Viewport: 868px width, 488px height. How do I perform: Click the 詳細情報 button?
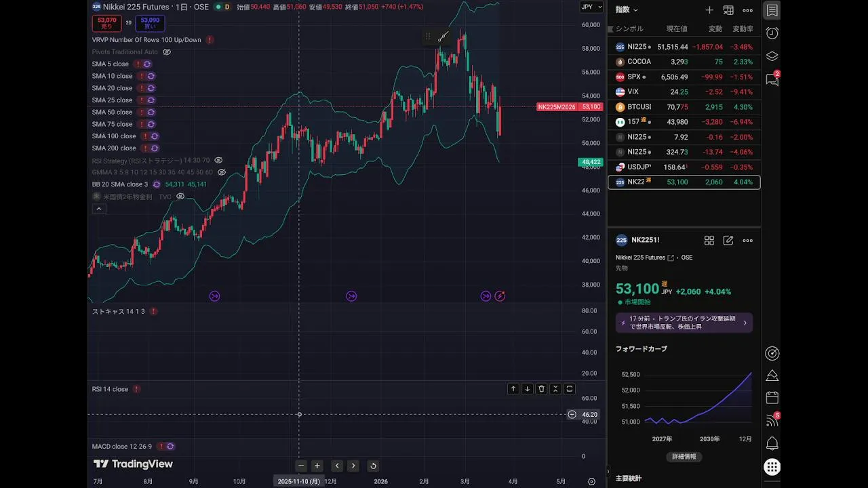tap(684, 457)
